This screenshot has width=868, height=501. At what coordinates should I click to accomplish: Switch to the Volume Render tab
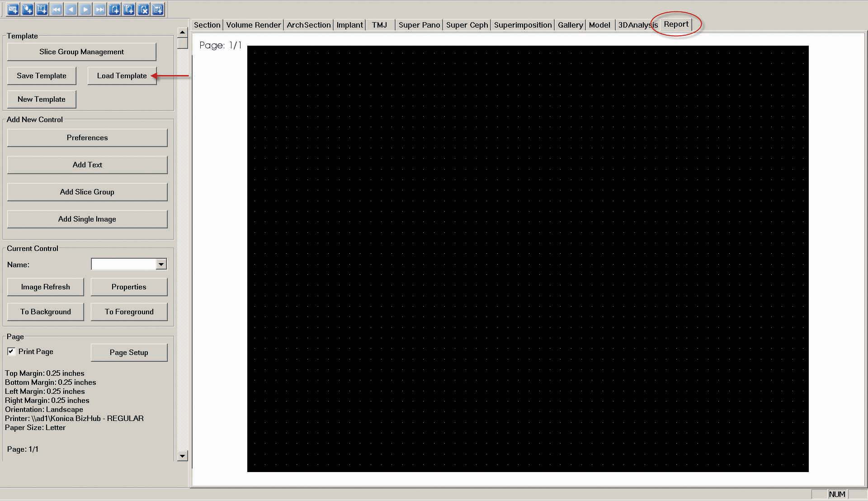(253, 25)
